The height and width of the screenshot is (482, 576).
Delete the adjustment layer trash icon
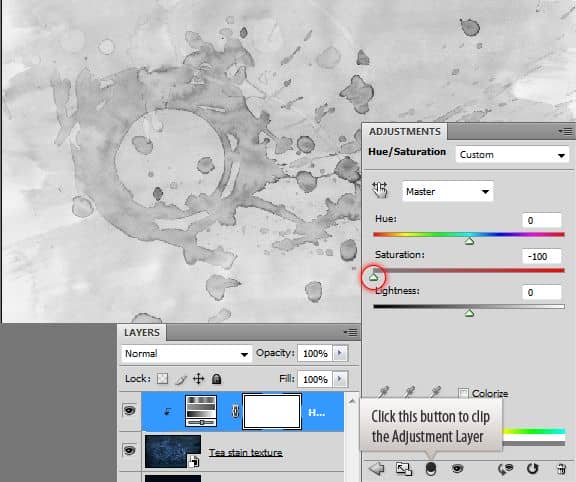click(561, 469)
